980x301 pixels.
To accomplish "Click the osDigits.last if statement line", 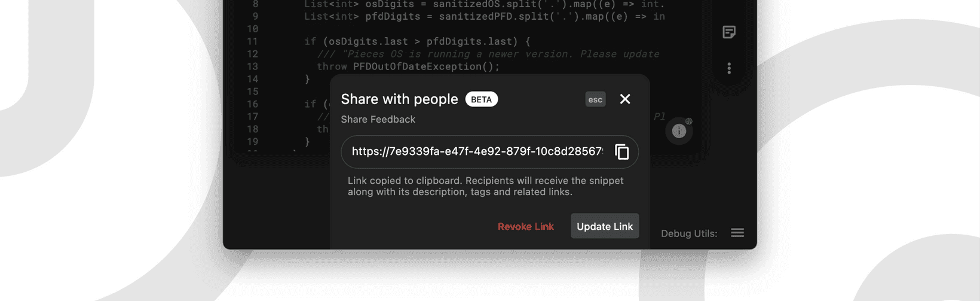I will coord(417,41).
